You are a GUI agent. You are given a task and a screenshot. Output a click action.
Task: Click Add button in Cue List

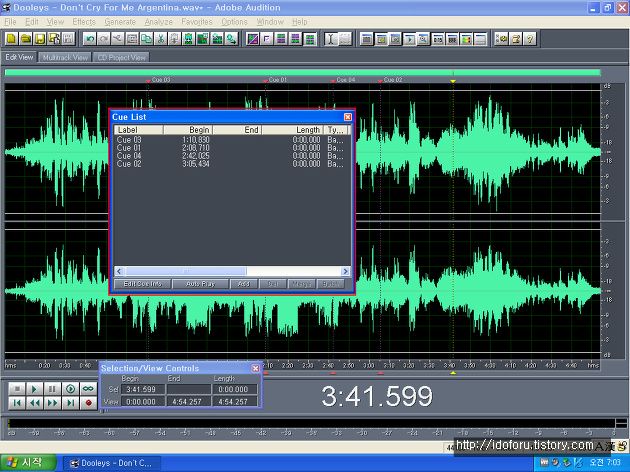[244, 284]
